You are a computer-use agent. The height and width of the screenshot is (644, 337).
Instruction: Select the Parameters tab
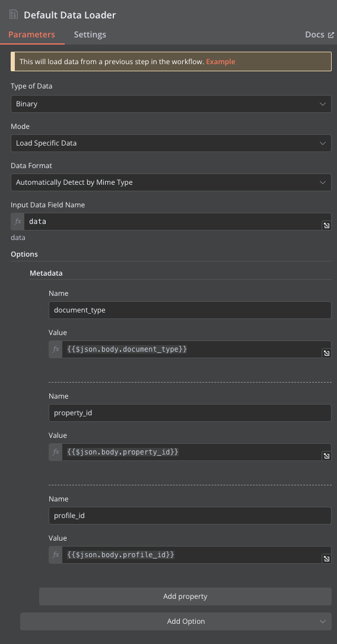pos(31,34)
